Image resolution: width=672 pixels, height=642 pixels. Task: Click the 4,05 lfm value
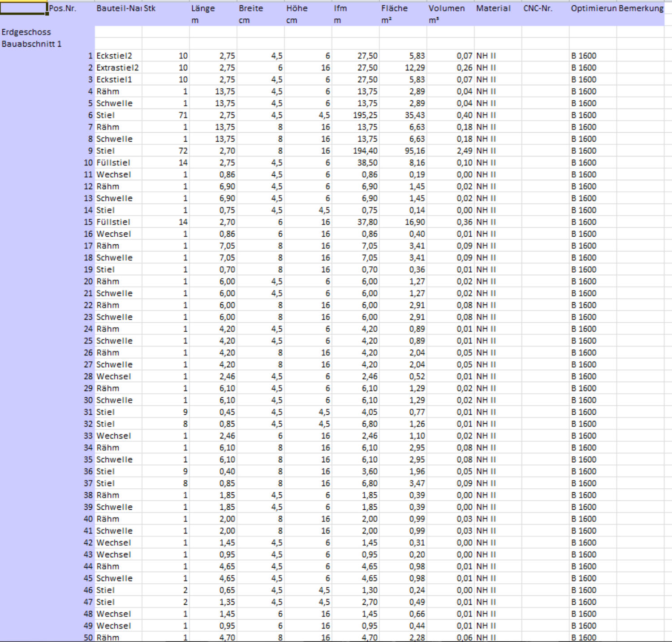coord(356,412)
